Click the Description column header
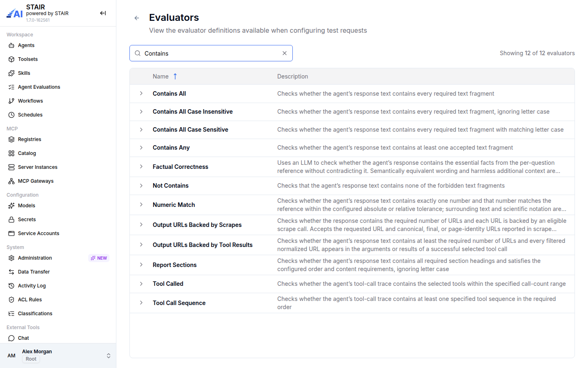This screenshot has height=368, width=588. [293, 76]
